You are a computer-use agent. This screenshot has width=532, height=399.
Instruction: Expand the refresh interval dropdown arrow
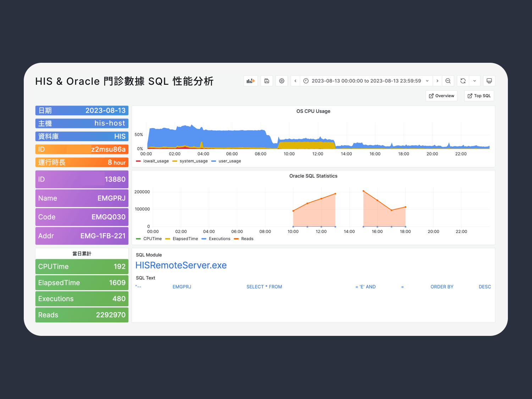point(475,81)
